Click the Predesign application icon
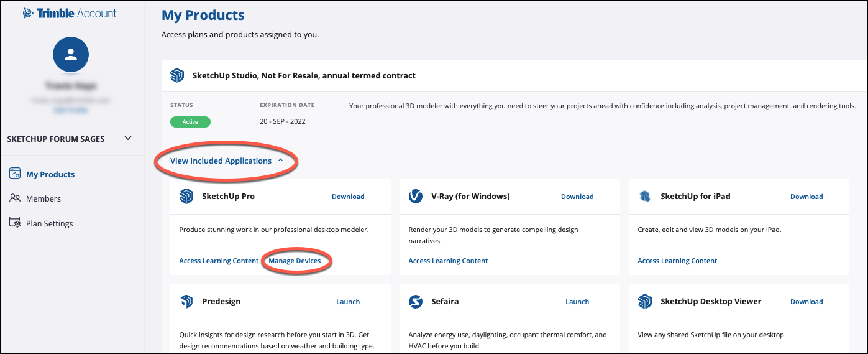The width and height of the screenshot is (868, 354). click(x=186, y=302)
